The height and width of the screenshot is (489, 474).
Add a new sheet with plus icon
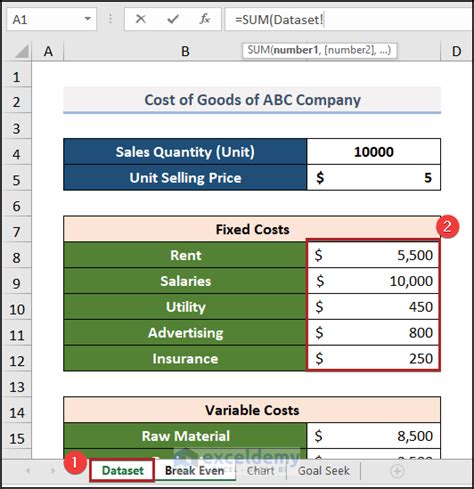pos(397,471)
